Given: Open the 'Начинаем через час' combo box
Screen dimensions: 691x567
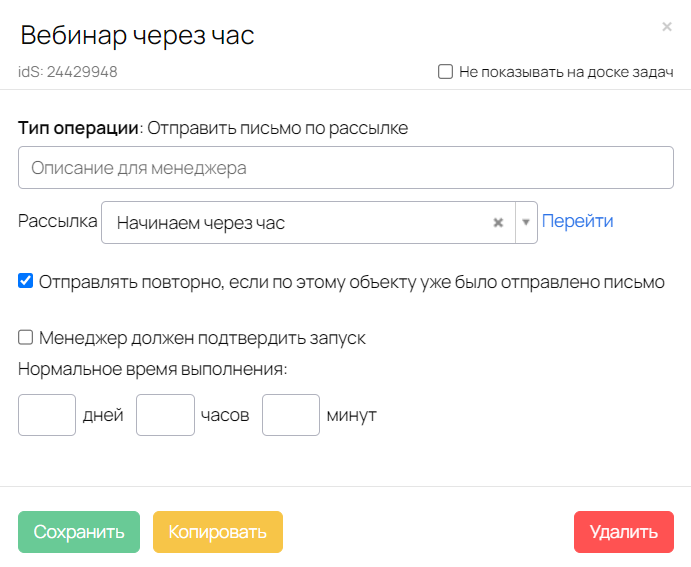Looking at the screenshot, I should (300, 223).
